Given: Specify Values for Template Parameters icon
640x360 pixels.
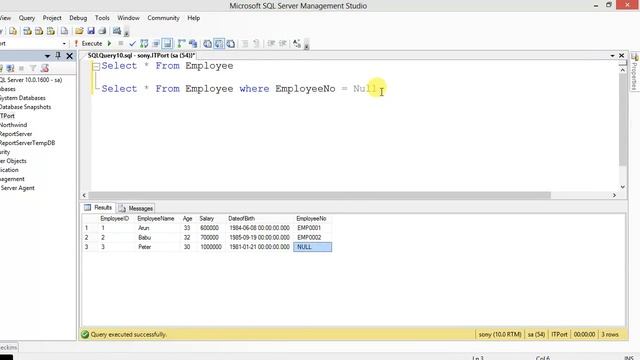Looking at the screenshot, I should click(x=297, y=43).
